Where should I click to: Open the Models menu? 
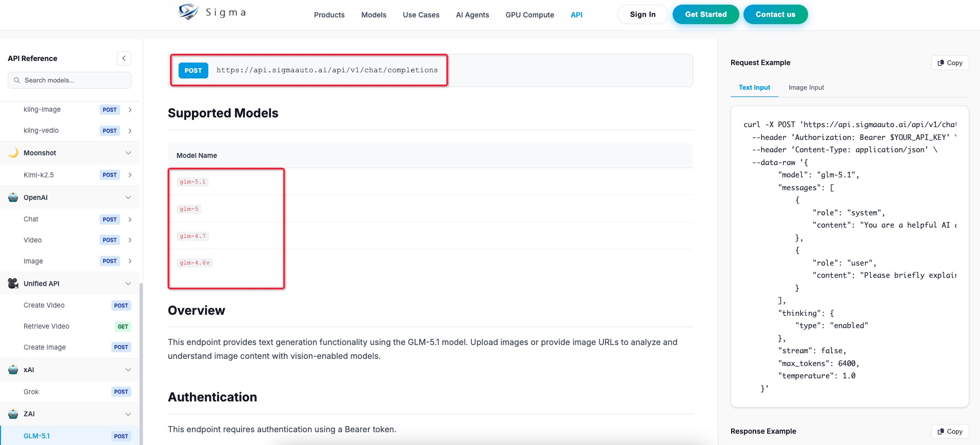pos(374,15)
